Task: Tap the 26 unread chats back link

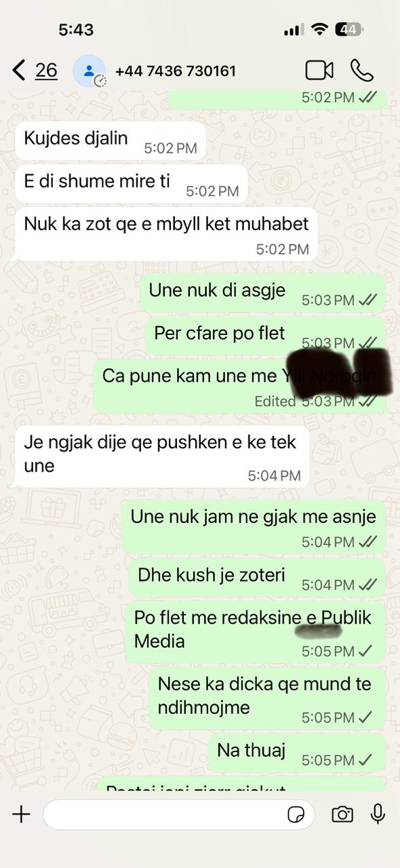Action: coord(46,70)
